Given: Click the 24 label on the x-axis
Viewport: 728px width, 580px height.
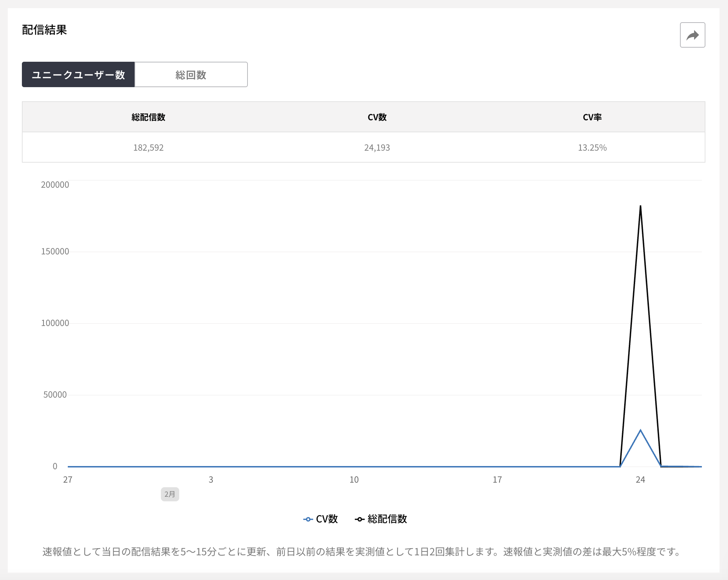Looking at the screenshot, I should tap(640, 479).
